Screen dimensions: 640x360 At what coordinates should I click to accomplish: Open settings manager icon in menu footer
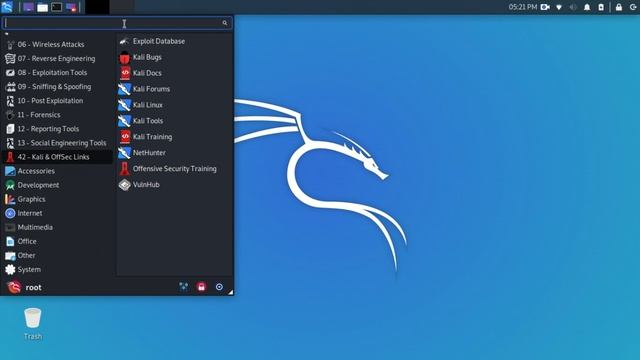184,287
